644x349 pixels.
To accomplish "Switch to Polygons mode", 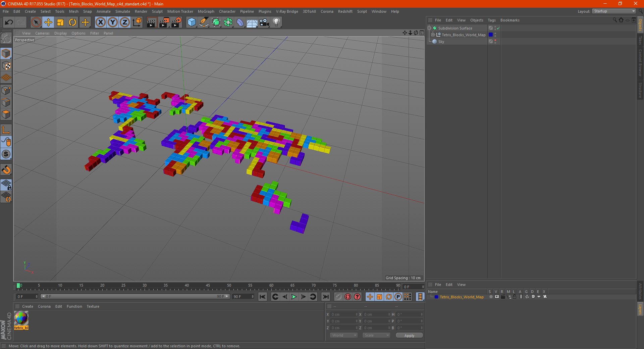I will click(x=6, y=114).
